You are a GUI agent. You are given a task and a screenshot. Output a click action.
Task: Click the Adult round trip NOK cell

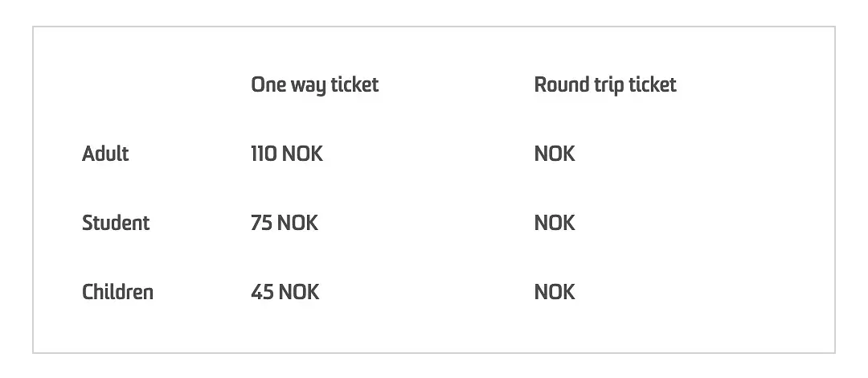tap(555, 154)
